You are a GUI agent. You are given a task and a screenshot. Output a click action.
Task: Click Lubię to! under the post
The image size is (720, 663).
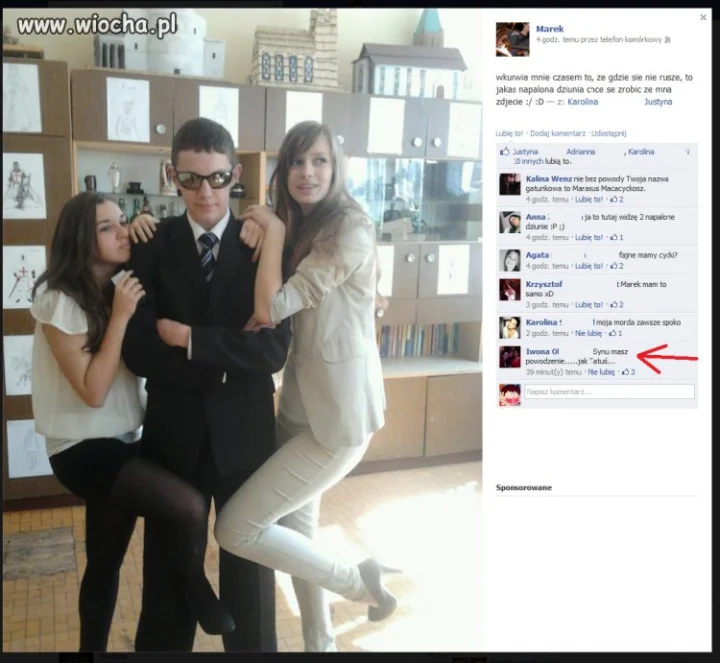coord(509,134)
